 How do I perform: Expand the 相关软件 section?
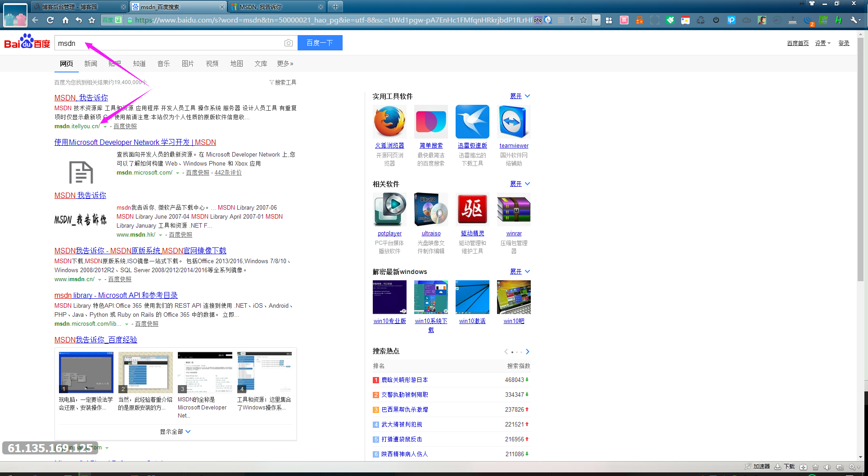point(520,184)
